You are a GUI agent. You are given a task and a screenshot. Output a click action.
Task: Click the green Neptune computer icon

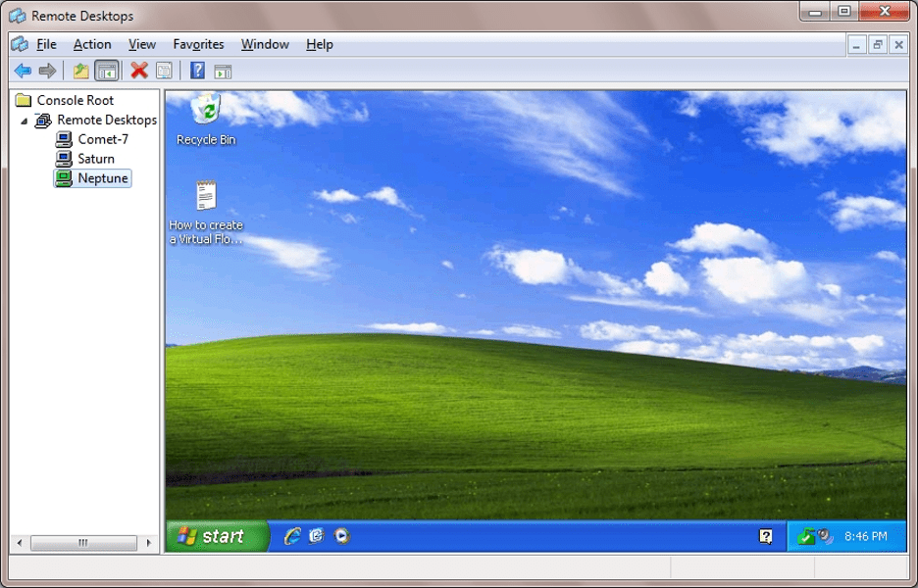click(x=64, y=177)
